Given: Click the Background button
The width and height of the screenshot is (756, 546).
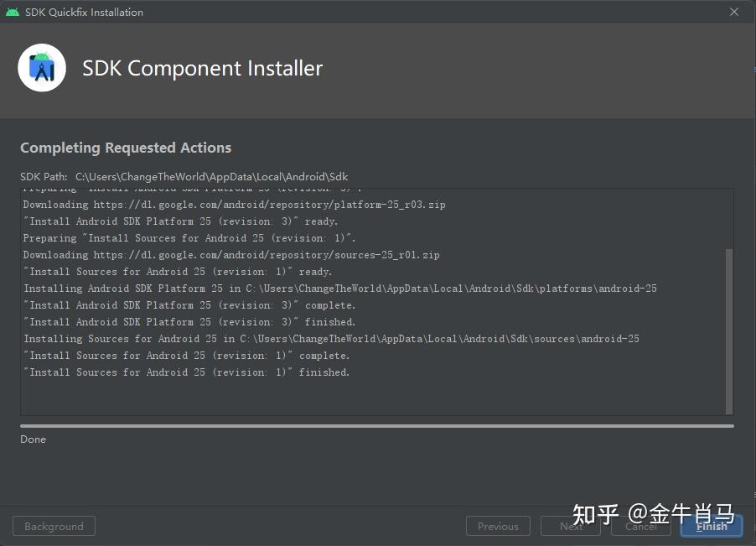Looking at the screenshot, I should click(x=54, y=526).
